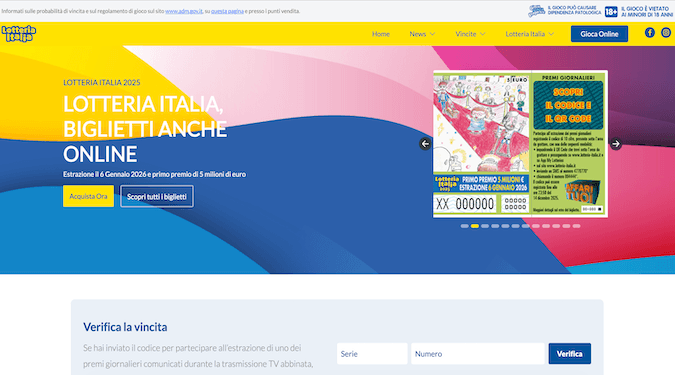Click the Verifica la vincita heading
Image resolution: width=675 pixels, height=375 pixels.
[125, 327]
